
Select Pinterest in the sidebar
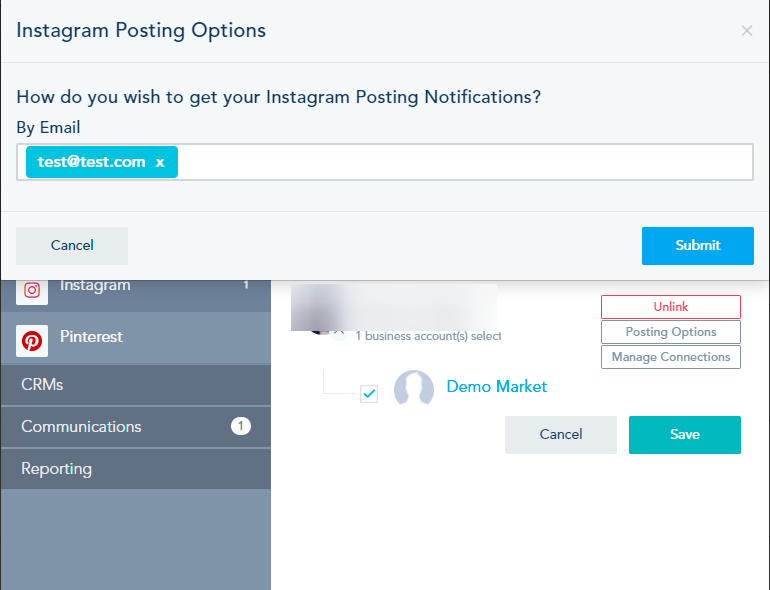pyautogui.click(x=136, y=338)
